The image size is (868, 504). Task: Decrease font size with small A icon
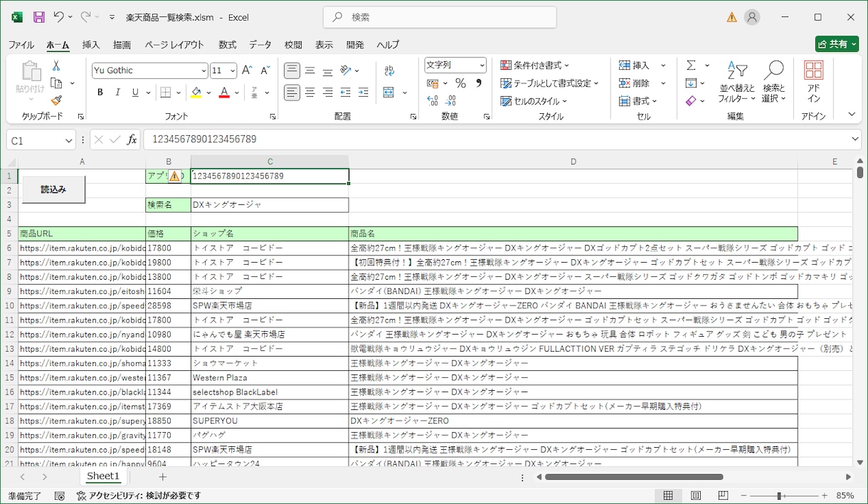coord(265,70)
